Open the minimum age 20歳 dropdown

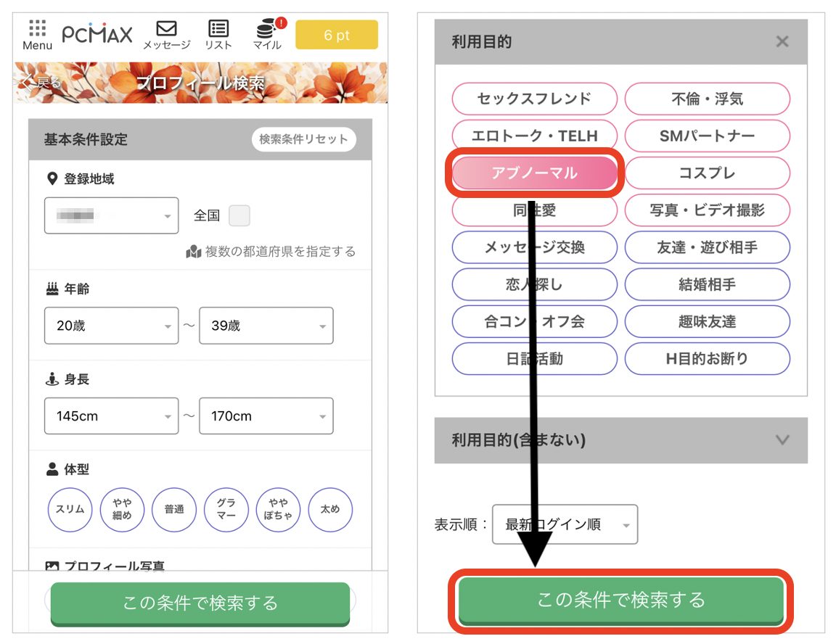[111, 326]
